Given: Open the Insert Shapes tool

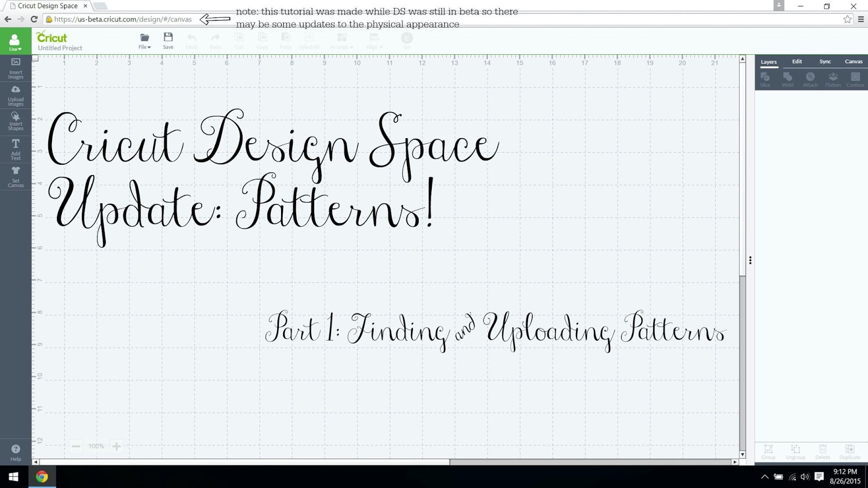Looking at the screenshot, I should [16, 121].
